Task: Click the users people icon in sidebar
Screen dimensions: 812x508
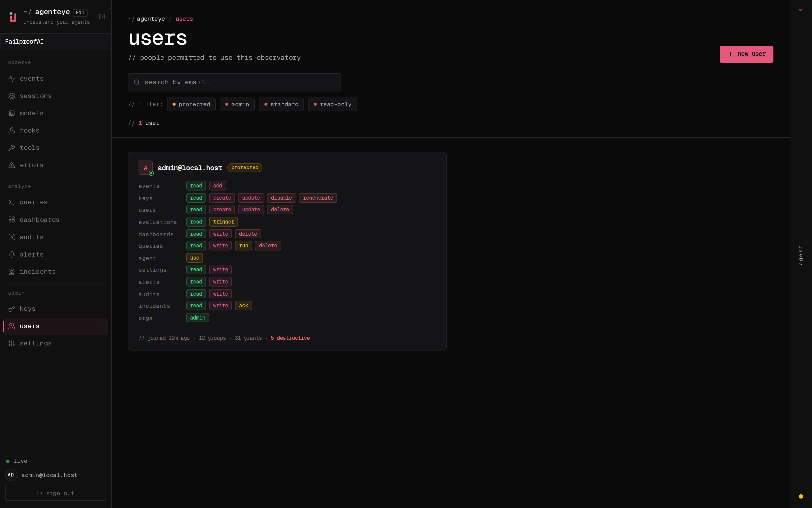Action: [12, 326]
